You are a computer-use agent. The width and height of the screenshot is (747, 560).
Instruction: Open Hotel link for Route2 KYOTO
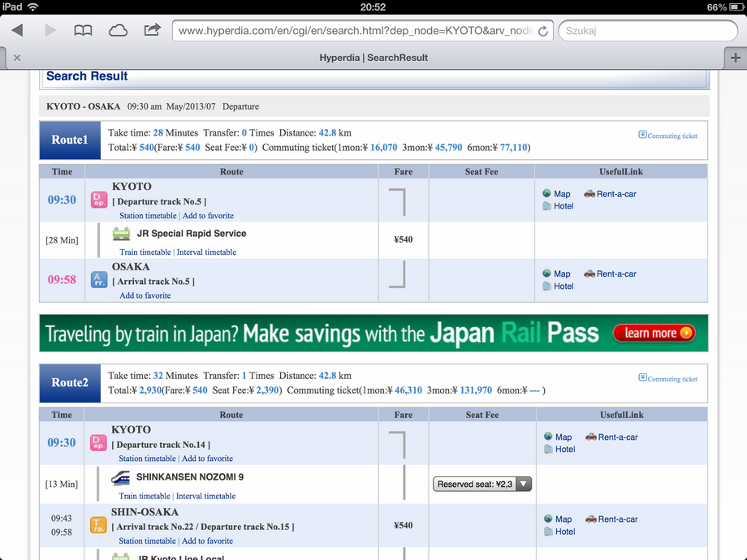click(559, 449)
